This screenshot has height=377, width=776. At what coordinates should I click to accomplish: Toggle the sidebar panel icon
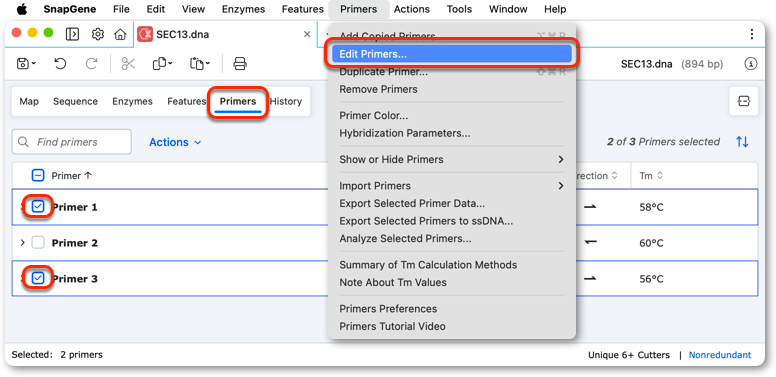click(x=72, y=34)
